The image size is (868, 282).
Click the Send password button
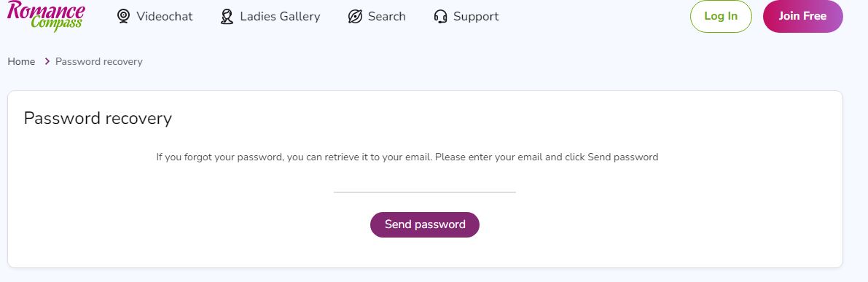click(425, 224)
